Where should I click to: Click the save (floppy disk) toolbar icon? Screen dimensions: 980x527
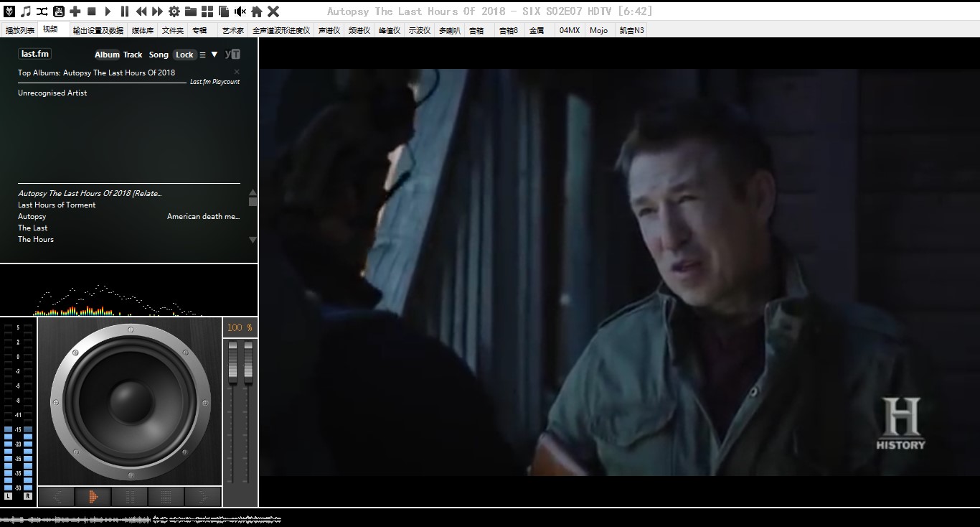click(x=59, y=11)
